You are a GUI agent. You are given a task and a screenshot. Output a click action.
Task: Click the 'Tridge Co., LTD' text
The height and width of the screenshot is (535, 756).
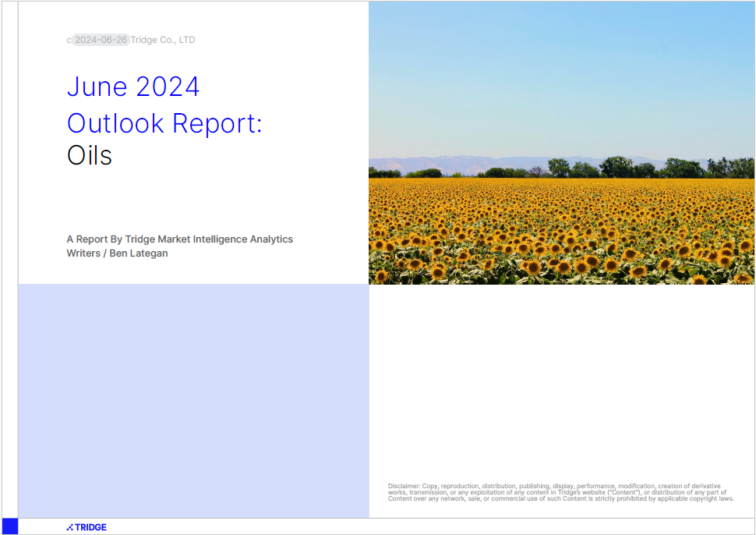coord(163,40)
